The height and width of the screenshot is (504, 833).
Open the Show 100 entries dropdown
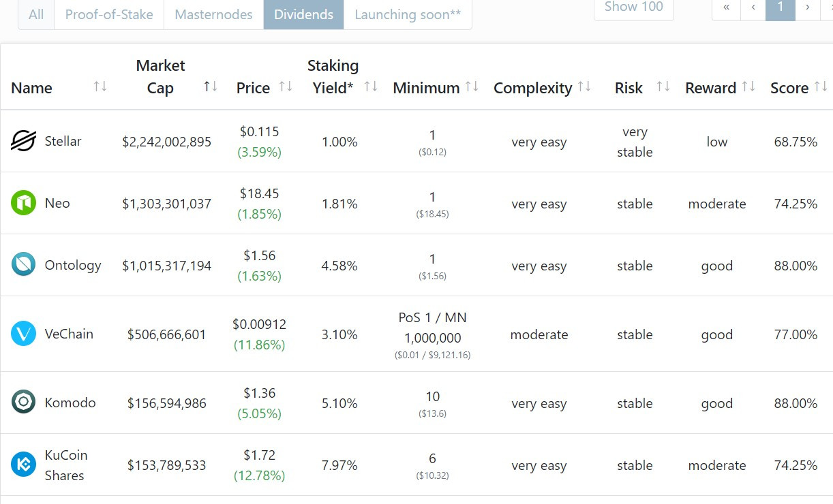(633, 8)
